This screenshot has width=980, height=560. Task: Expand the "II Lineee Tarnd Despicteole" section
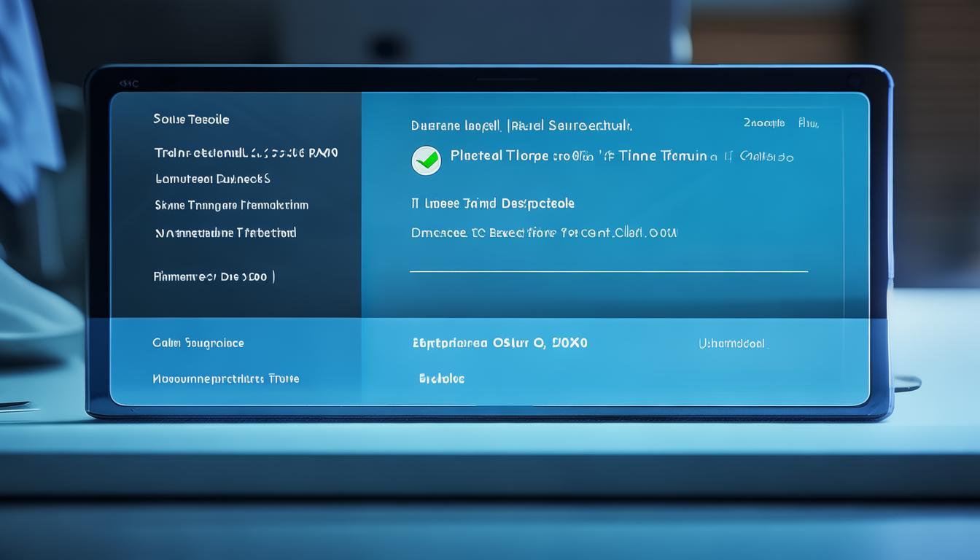click(x=493, y=203)
